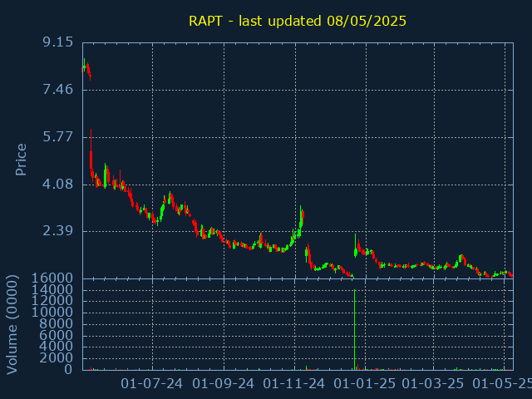Click the 9.15 price axis label

pyautogui.click(x=57, y=42)
